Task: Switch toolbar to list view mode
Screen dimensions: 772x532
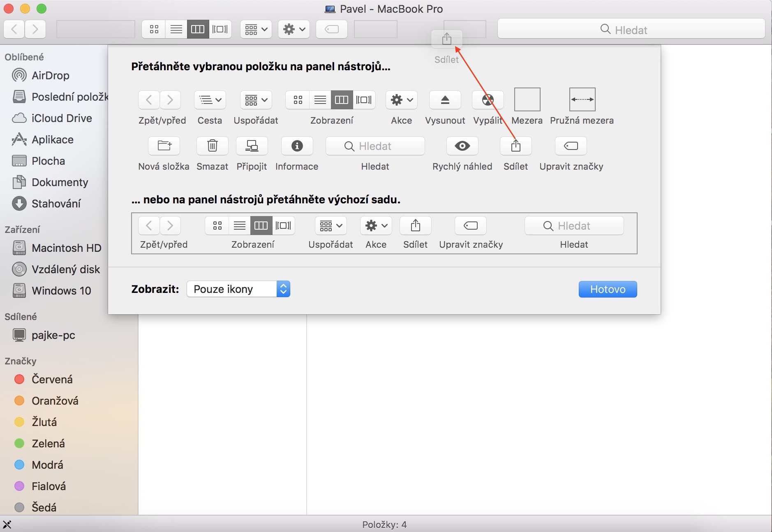Action: [176, 29]
